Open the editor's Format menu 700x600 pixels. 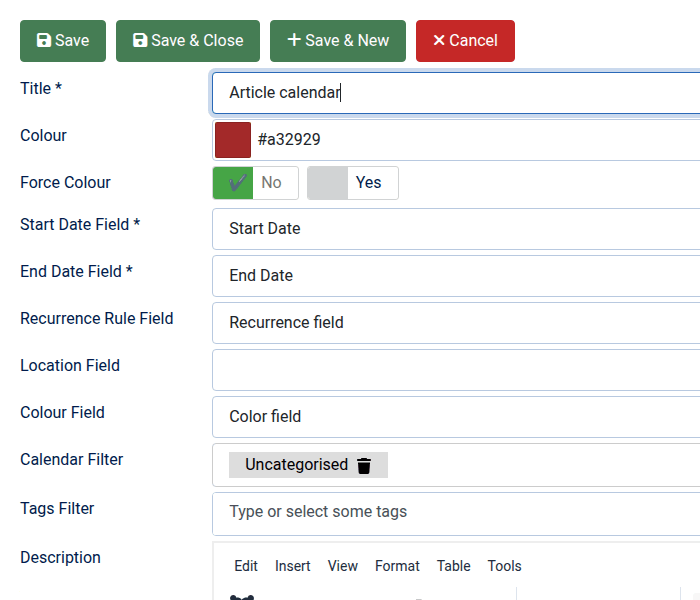tap(397, 566)
